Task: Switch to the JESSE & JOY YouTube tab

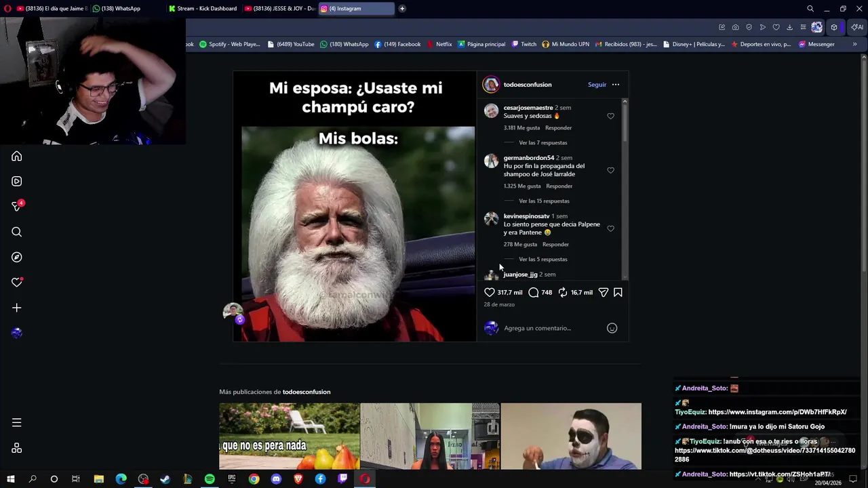Action: [279, 9]
